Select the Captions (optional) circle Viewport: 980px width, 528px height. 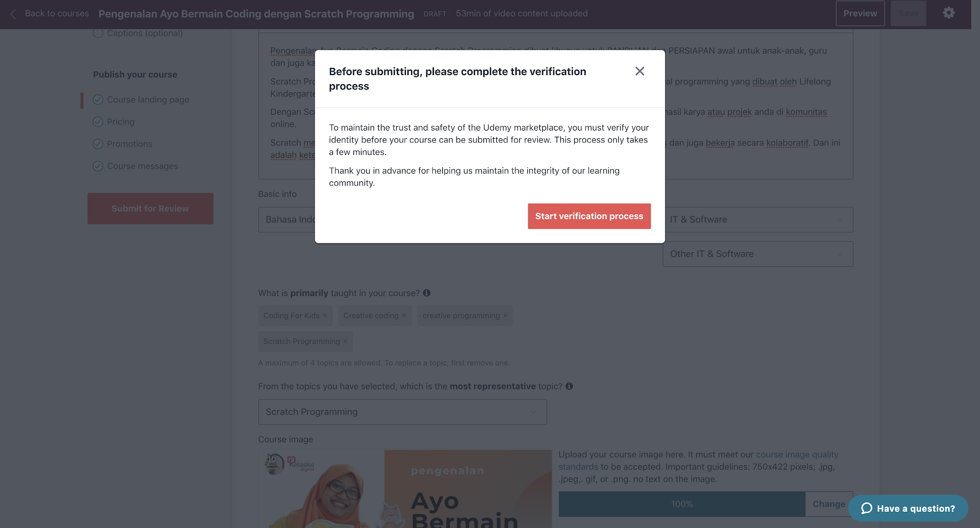(98, 33)
